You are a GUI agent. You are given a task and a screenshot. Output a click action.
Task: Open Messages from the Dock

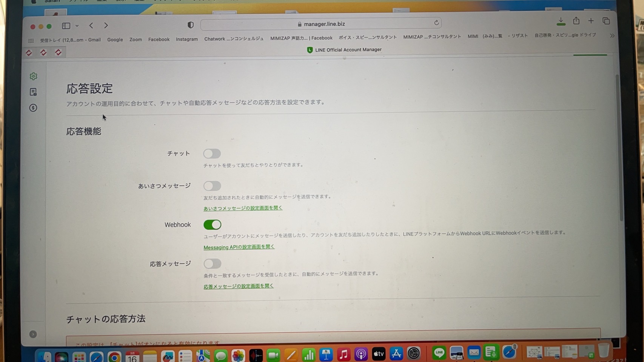click(x=221, y=356)
